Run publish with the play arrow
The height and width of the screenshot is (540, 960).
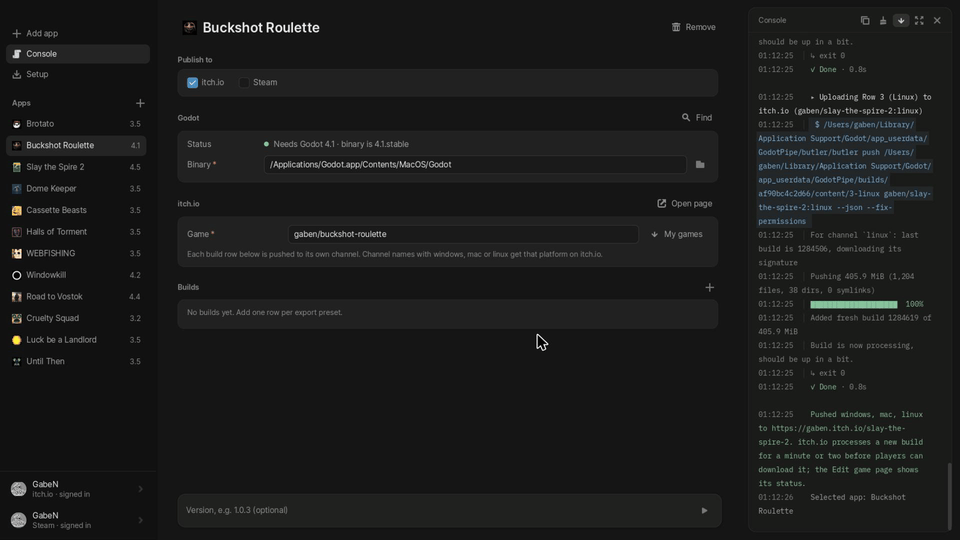(x=704, y=511)
